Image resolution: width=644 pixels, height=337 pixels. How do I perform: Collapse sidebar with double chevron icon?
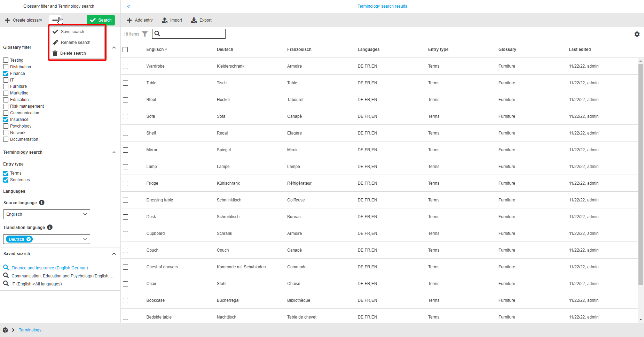[129, 6]
